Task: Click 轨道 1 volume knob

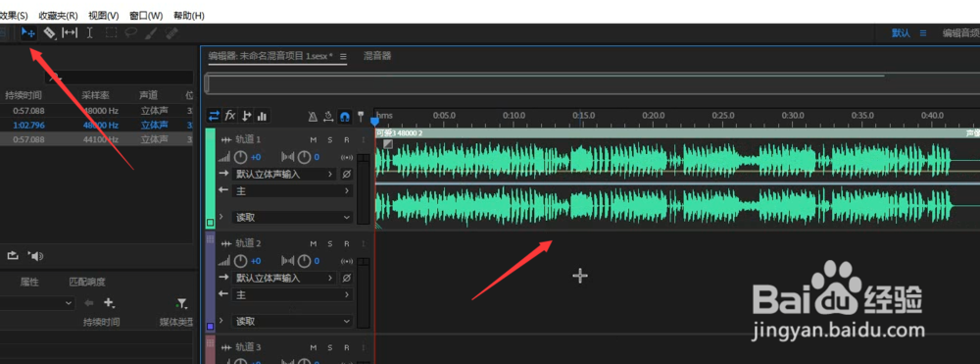Action: click(241, 157)
